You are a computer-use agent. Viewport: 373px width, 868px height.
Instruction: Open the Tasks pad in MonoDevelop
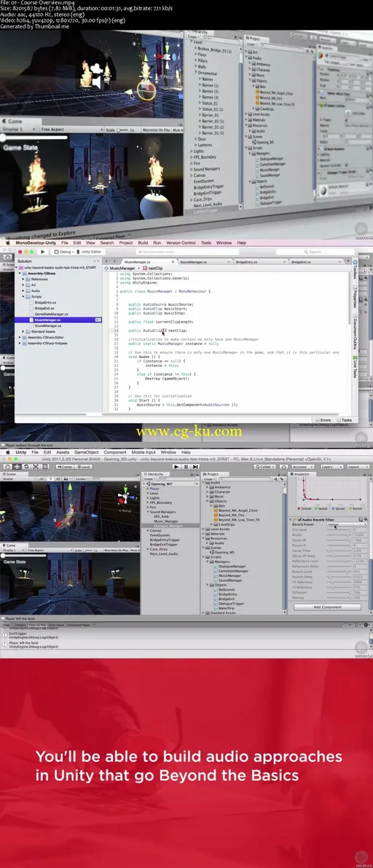tap(345, 420)
